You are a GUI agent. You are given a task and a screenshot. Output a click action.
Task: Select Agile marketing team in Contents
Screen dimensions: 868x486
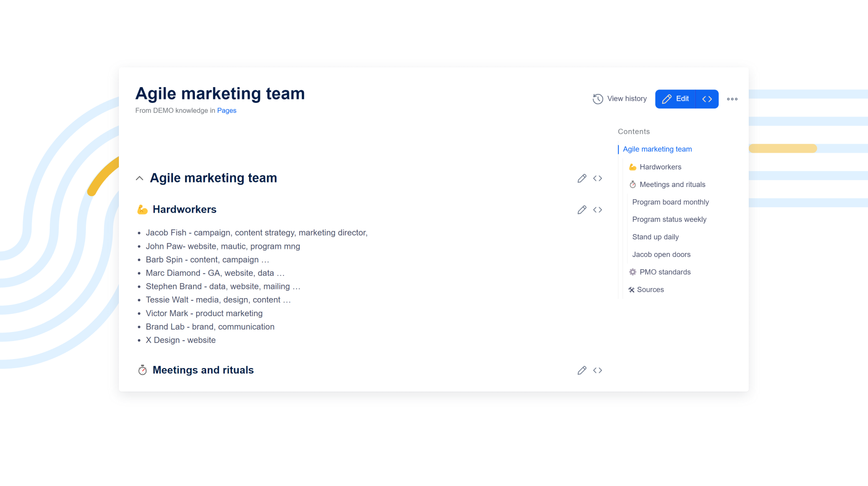657,149
